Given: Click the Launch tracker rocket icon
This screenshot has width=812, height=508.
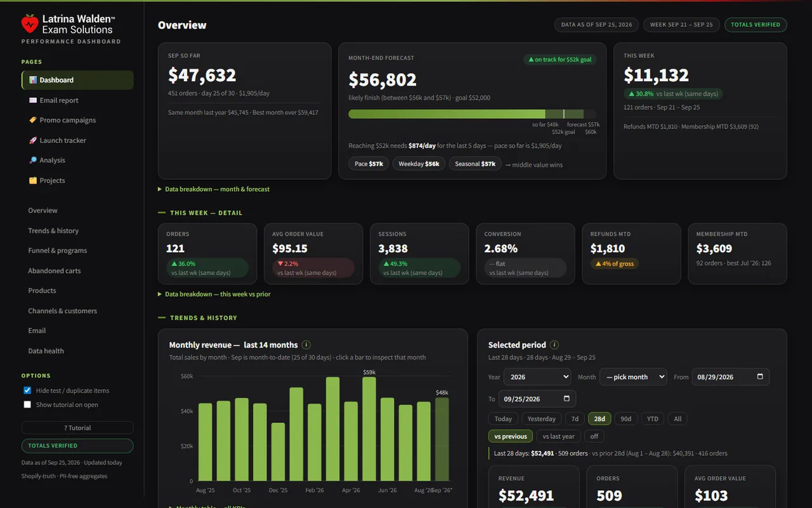Looking at the screenshot, I should click(33, 140).
